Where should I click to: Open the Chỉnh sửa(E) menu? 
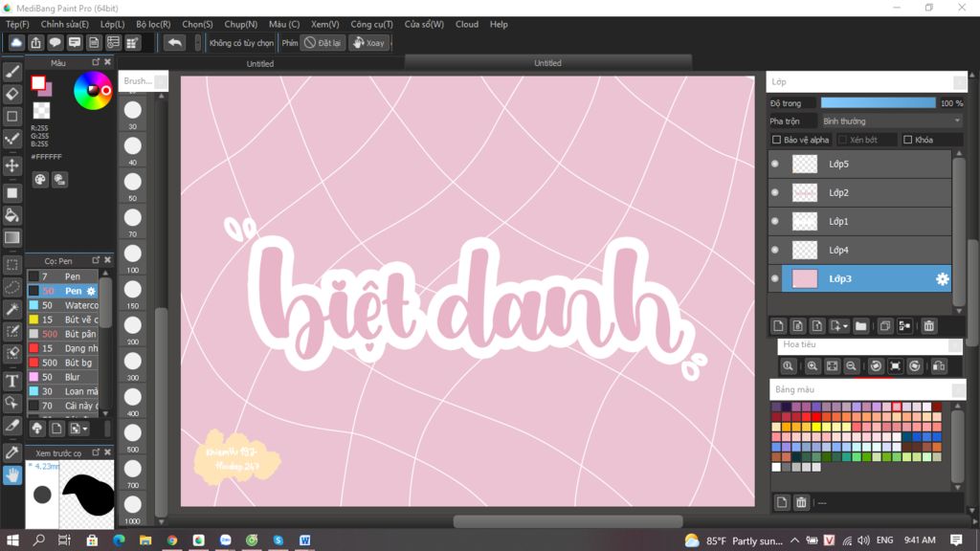click(x=64, y=24)
